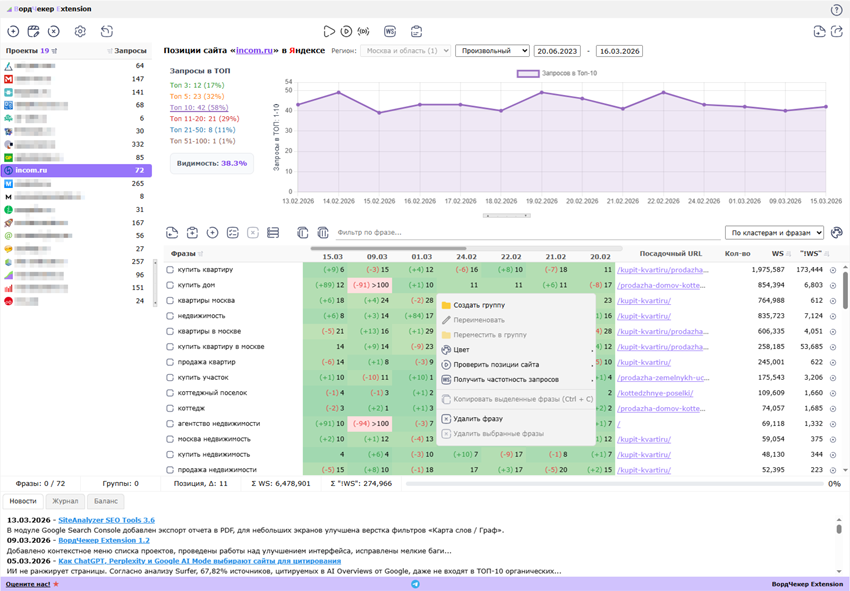Click the palette icon beside cluster dropdown
Screen dimensions: 850x591
[837, 233]
